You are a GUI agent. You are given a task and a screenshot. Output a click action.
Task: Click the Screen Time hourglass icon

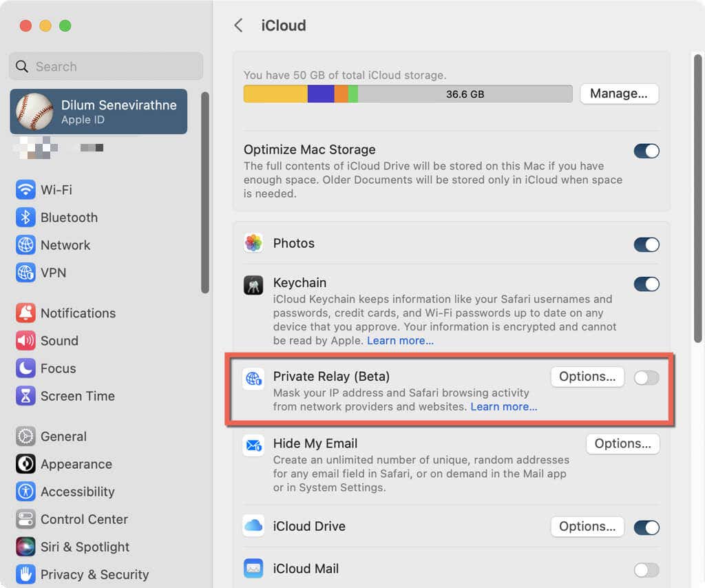pyautogui.click(x=25, y=396)
